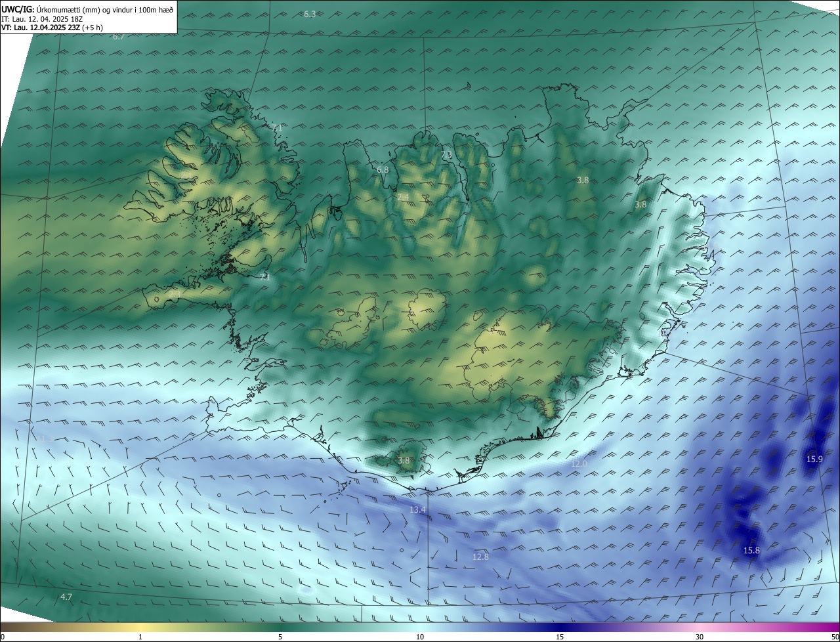Click the 2.4 value label on the map

403,197
